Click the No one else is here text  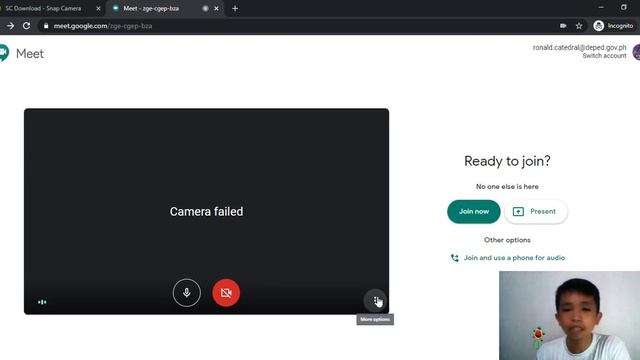click(507, 187)
